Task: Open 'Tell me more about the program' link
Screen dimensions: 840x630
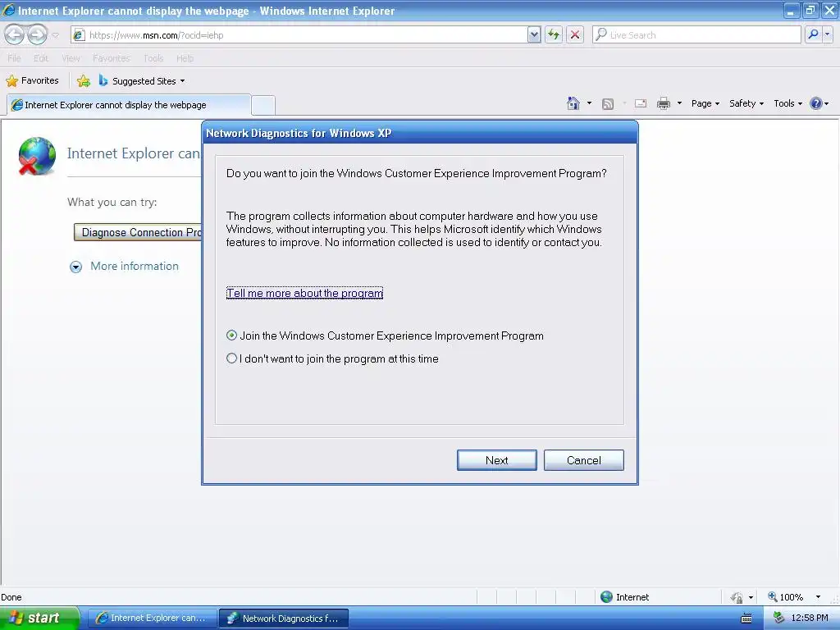Action: pyautogui.click(x=304, y=293)
